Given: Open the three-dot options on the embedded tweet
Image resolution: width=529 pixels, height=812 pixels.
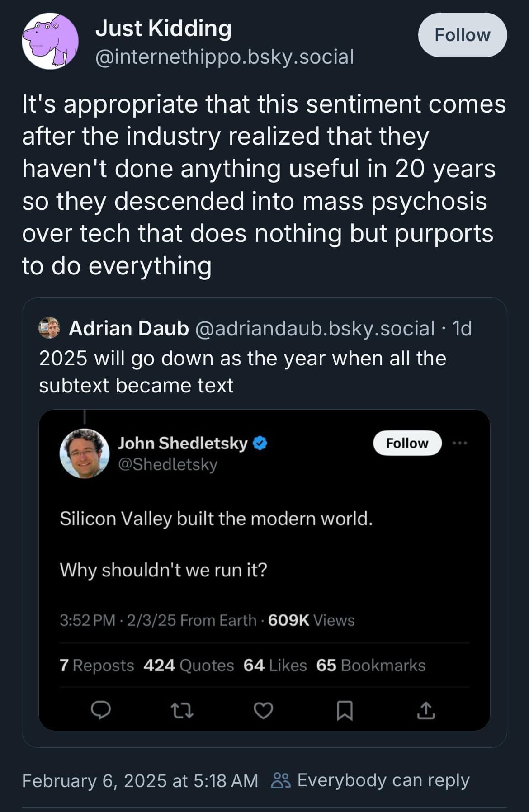Looking at the screenshot, I should (460, 443).
